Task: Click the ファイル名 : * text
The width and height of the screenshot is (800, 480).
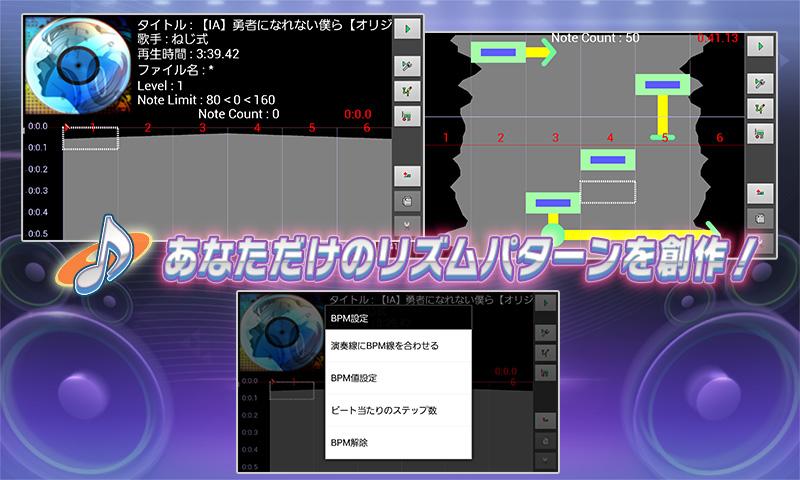Action: 175,70
